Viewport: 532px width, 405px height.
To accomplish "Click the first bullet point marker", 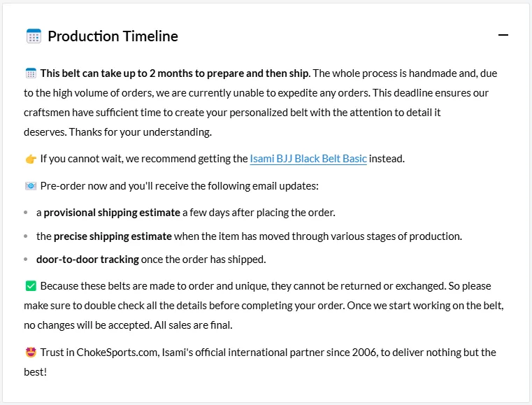I will point(26,213).
